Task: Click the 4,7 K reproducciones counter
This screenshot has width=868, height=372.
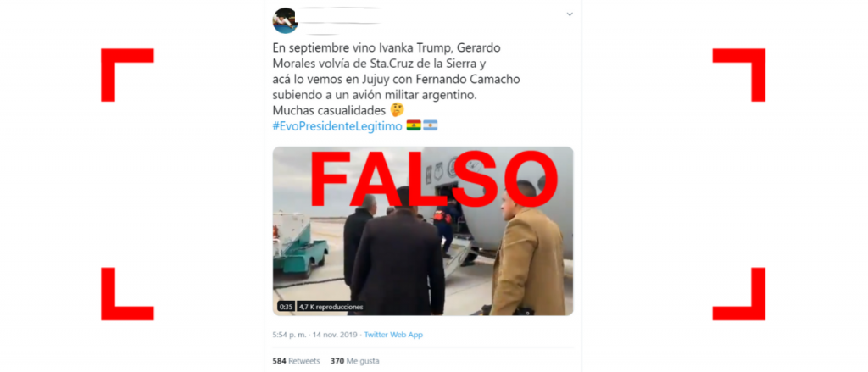Action: pos(331,306)
